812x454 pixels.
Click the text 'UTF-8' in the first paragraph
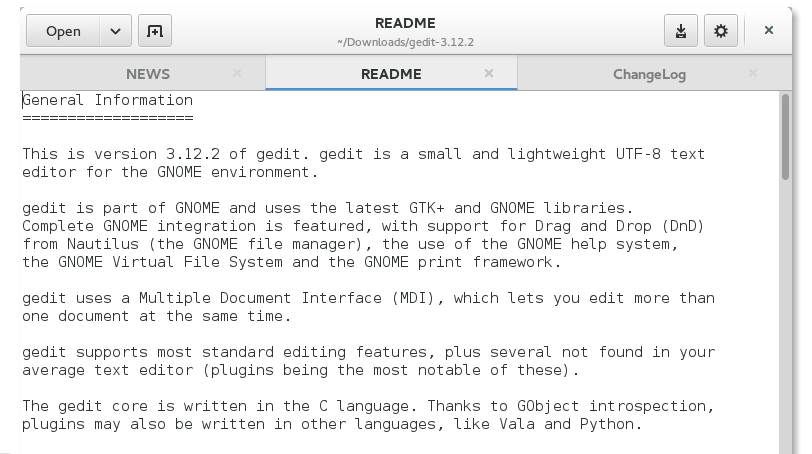pos(638,154)
